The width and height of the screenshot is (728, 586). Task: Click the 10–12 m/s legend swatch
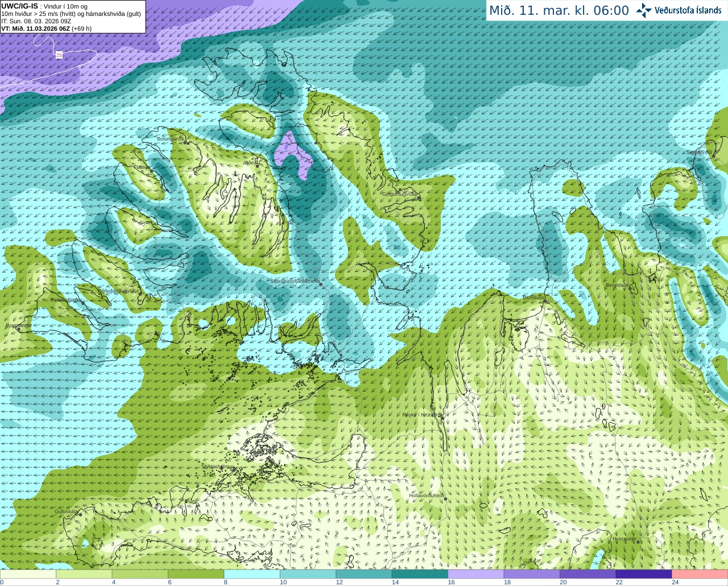pyautogui.click(x=308, y=573)
